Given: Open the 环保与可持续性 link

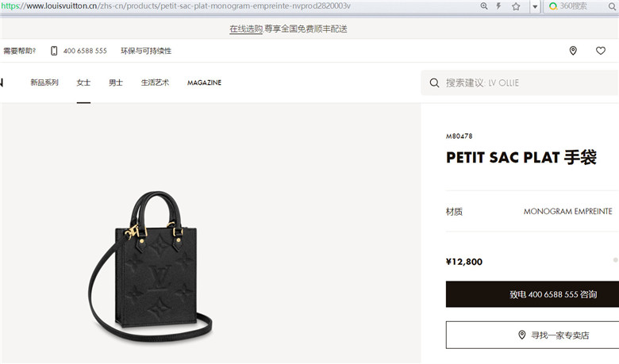Looking at the screenshot, I should pos(146,51).
